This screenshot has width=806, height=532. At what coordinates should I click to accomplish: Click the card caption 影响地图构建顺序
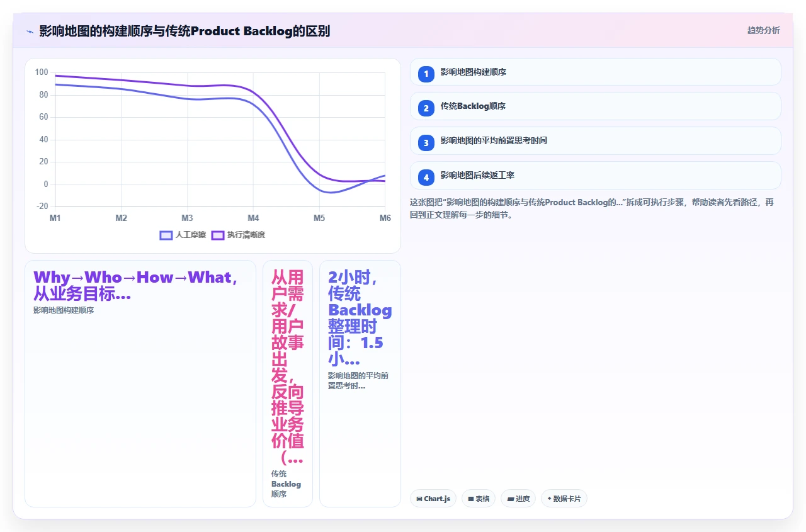[x=64, y=310]
